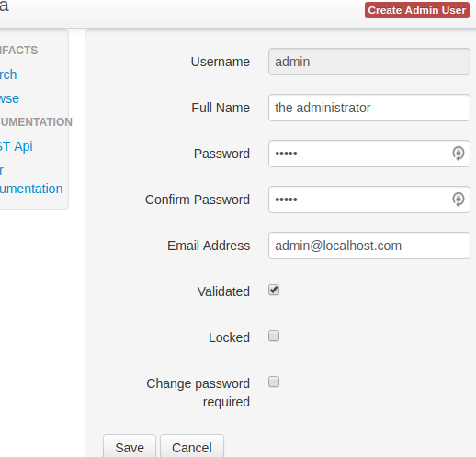Open the User Documentation sidebar link
The image size is (476, 457).
(31, 179)
